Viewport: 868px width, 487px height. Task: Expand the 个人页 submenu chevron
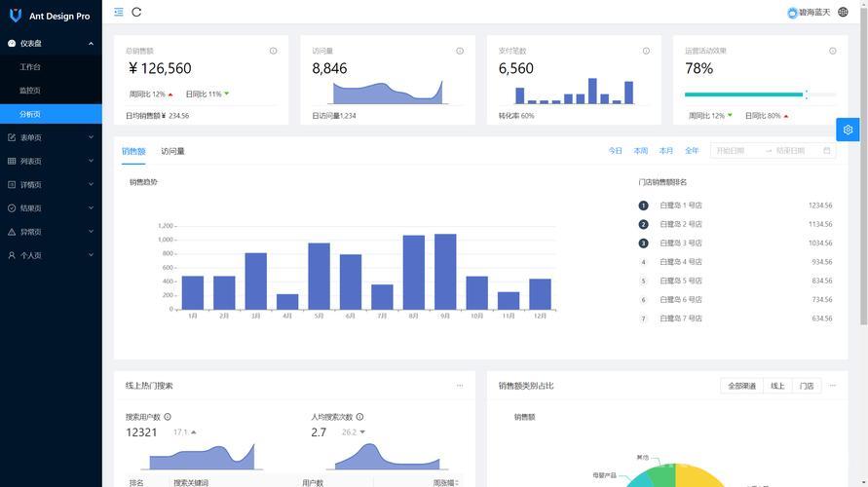click(x=91, y=255)
